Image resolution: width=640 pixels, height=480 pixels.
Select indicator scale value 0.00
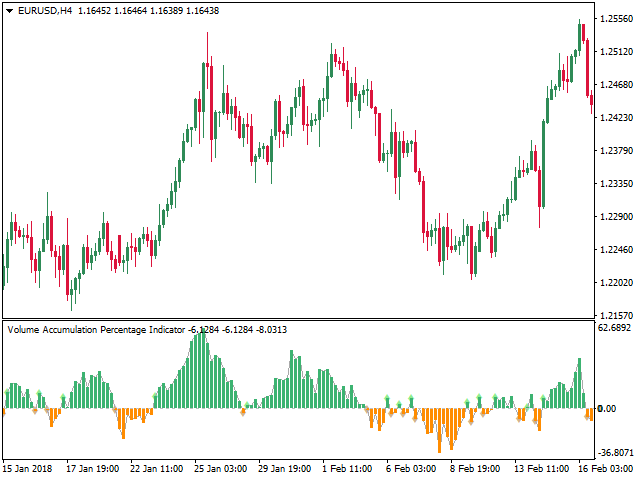pos(607,409)
